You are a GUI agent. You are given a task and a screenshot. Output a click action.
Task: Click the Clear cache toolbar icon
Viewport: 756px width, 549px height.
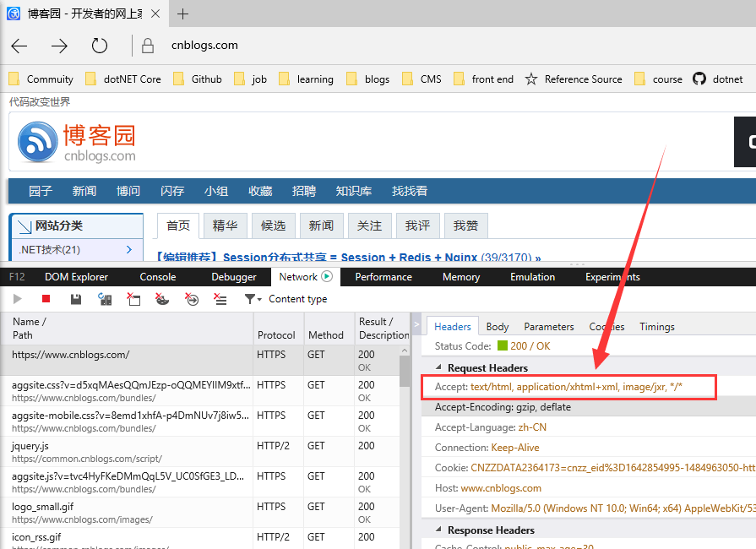(133, 299)
